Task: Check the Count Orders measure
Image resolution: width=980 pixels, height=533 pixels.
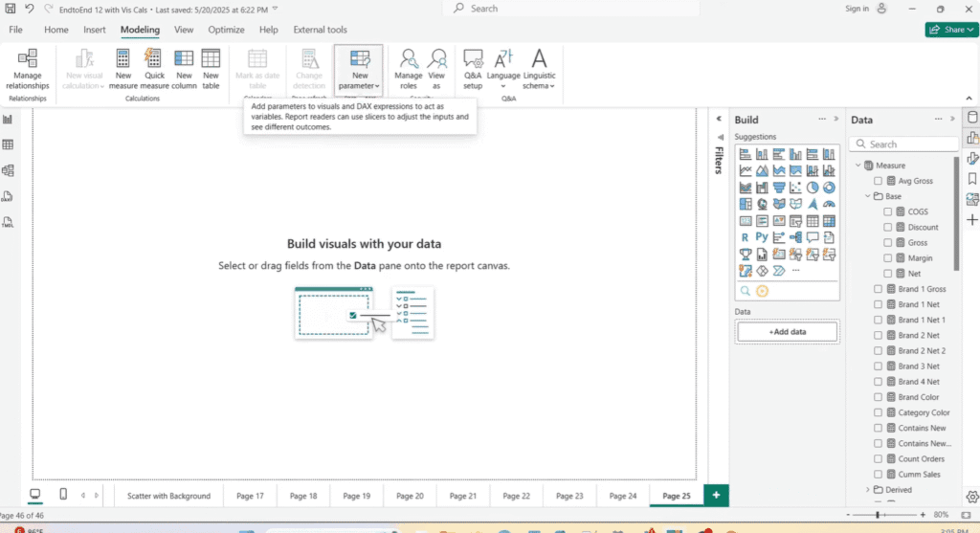Action: tap(879, 458)
